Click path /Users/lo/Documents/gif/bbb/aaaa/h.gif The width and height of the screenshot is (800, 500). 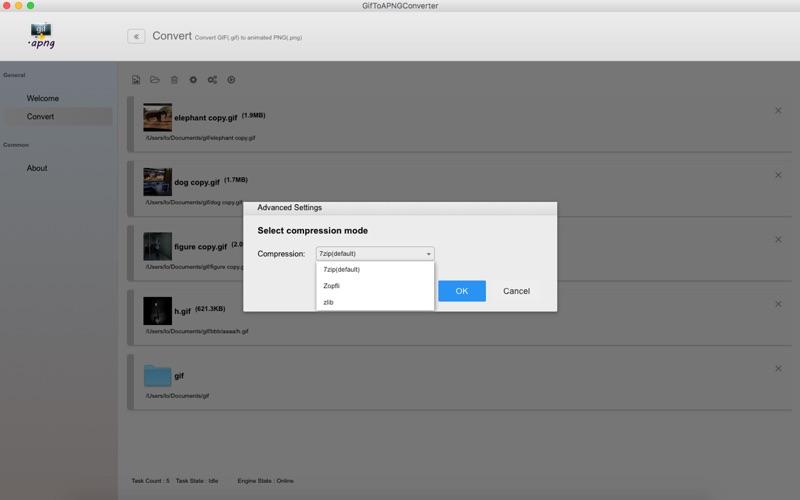[197, 331]
